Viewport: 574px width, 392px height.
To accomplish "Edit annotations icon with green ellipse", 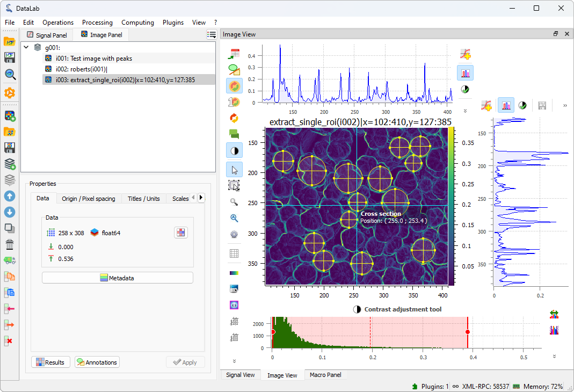I will click(x=234, y=70).
